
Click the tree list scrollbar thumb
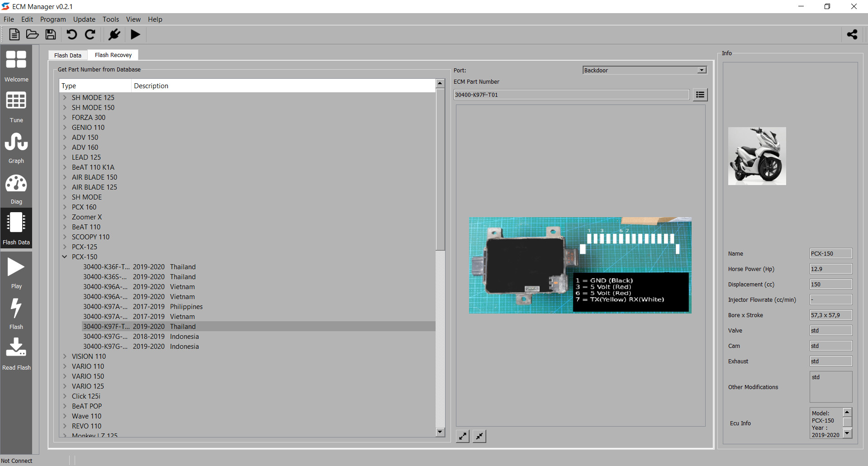440,169
